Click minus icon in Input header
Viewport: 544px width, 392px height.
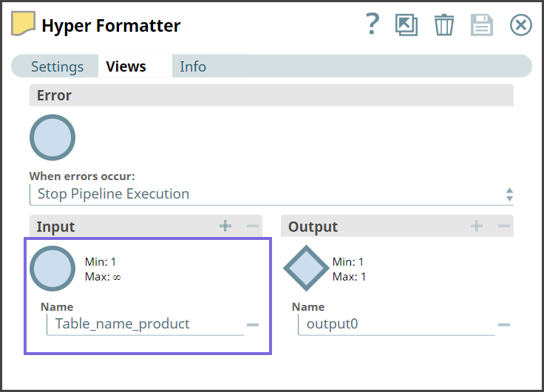tap(253, 226)
